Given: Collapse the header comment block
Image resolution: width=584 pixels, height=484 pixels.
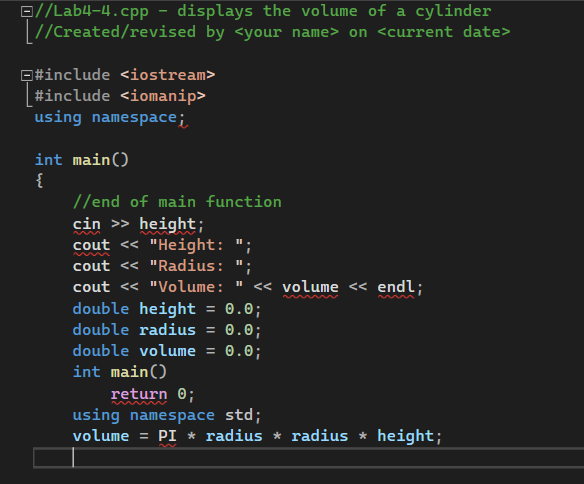Looking at the screenshot, I should (26, 11).
